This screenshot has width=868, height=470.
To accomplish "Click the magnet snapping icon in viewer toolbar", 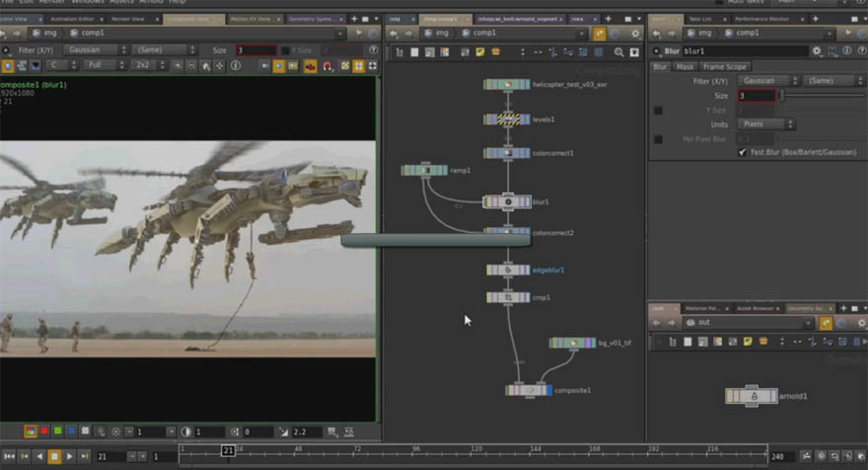I will (x=327, y=66).
